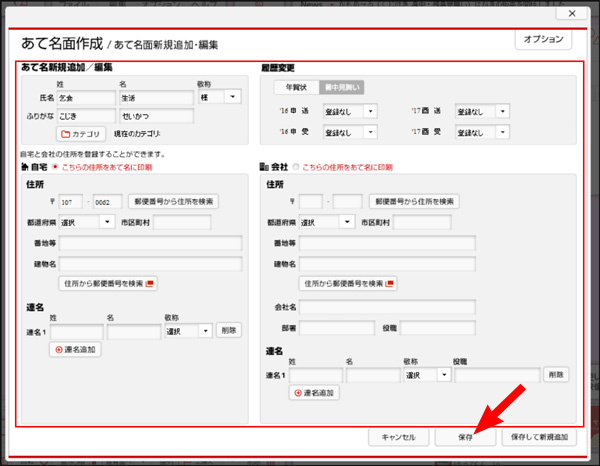Click 自宅 住所から郵便番号を検索 button

[108, 284]
